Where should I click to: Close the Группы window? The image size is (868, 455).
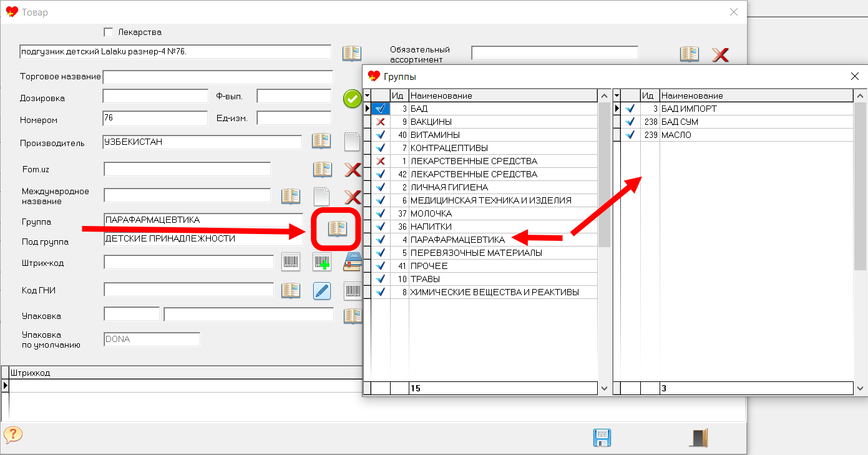click(855, 76)
